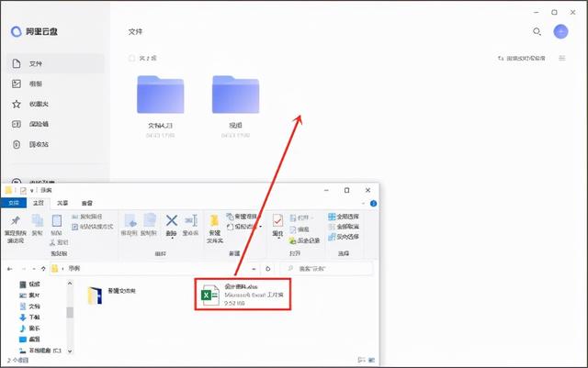Open the sort by modified time option
The width and height of the screenshot is (588, 368).
pyautogui.click(x=521, y=58)
